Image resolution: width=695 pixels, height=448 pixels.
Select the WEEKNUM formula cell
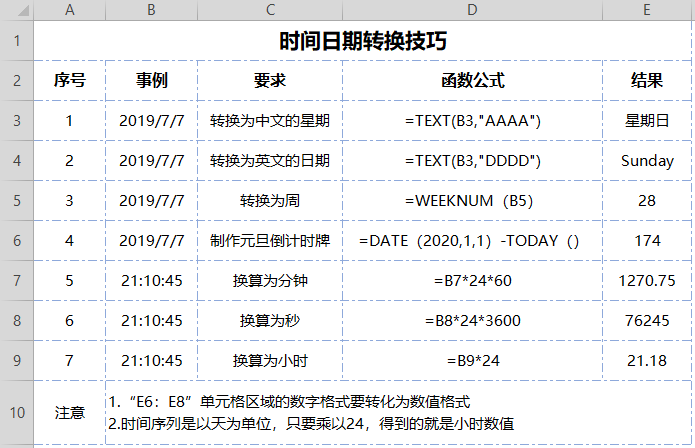tap(472, 200)
